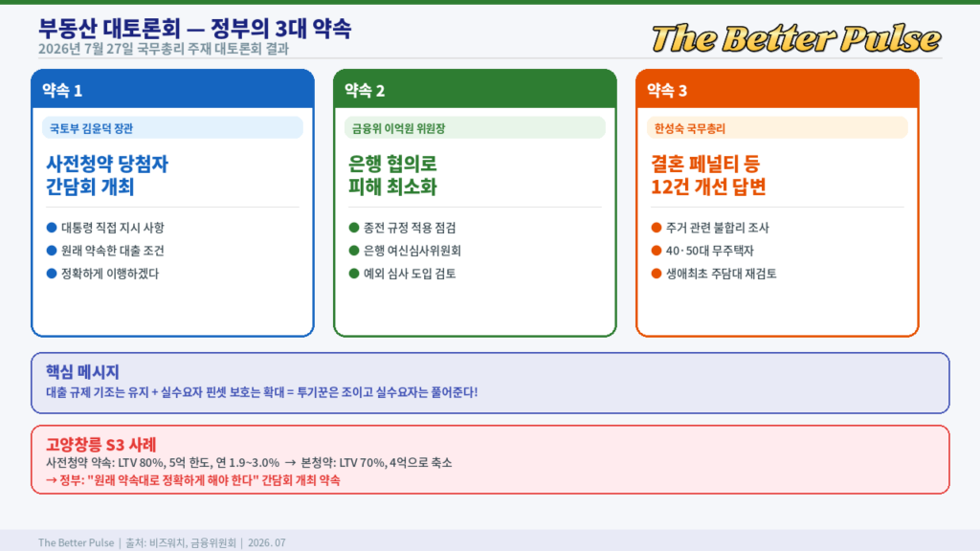Click The Better Pulse logo at top right
Screen dimensions: 980x551
click(796, 38)
